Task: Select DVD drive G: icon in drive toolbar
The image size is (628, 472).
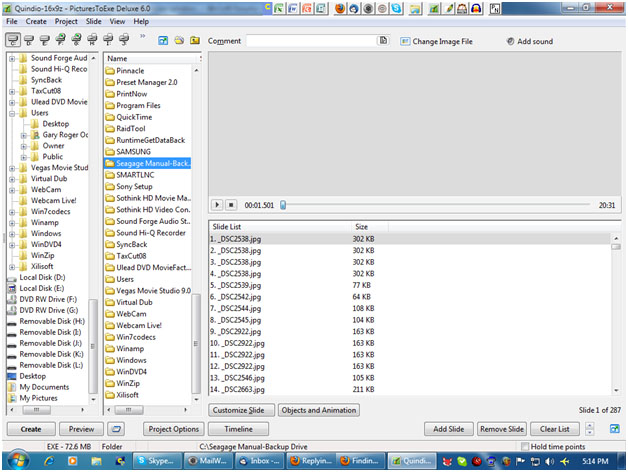Action: click(x=76, y=39)
